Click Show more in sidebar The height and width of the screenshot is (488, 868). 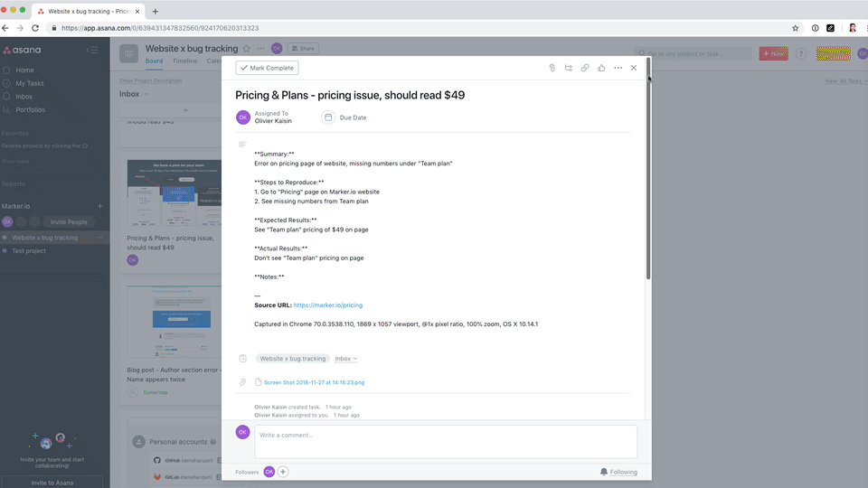[15, 162]
